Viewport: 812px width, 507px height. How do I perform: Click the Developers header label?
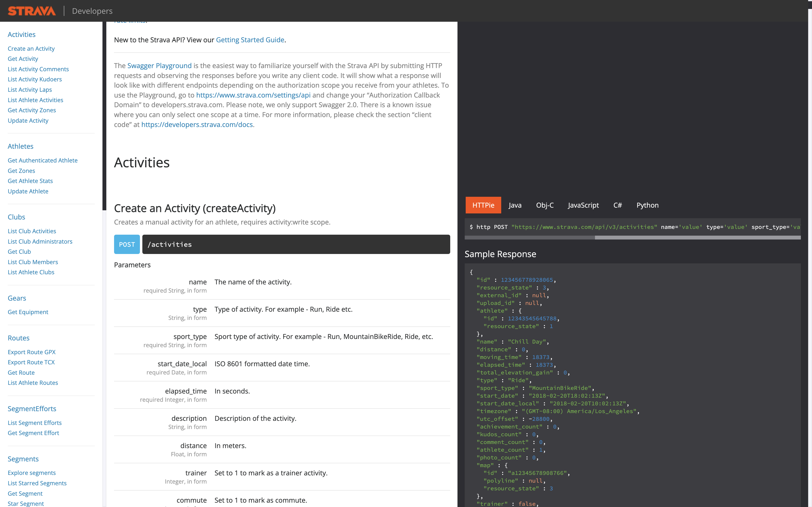coord(92,11)
